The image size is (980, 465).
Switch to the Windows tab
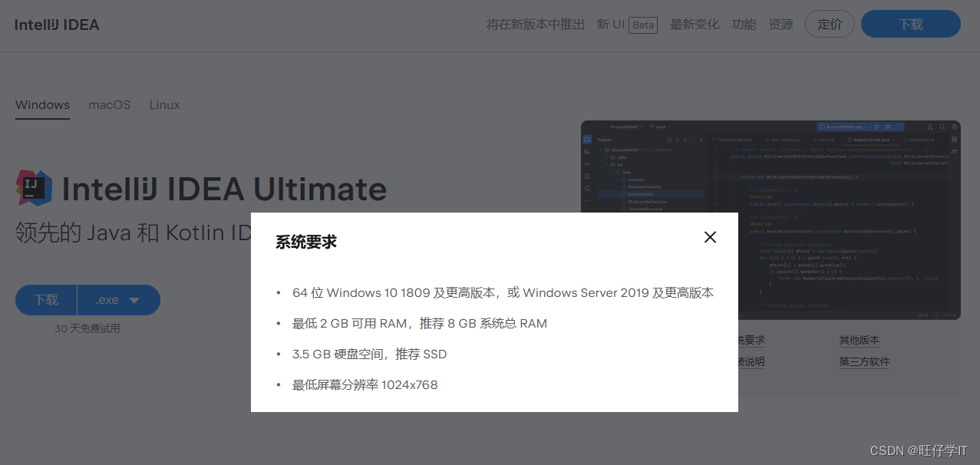click(x=42, y=105)
